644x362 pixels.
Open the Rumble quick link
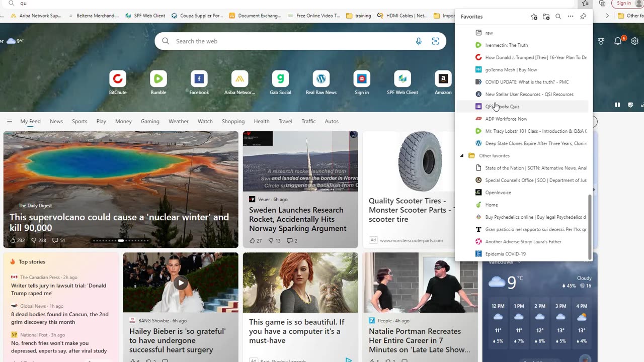(158, 82)
